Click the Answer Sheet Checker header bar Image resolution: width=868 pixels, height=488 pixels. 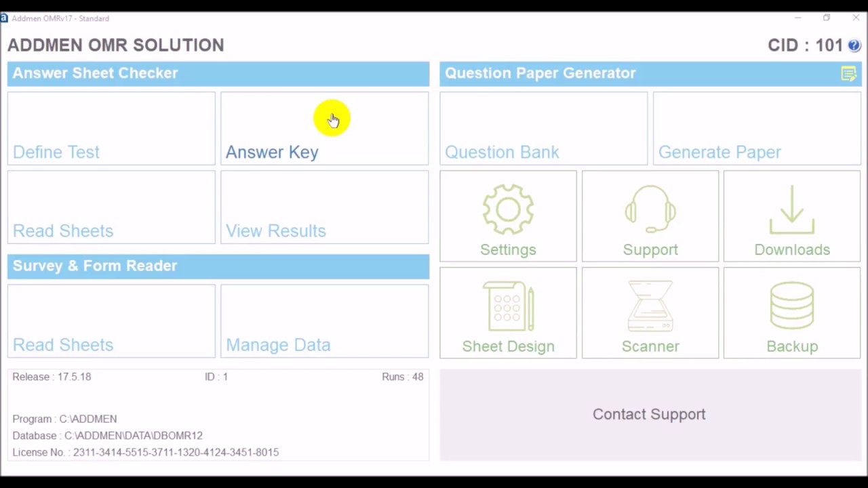[218, 73]
